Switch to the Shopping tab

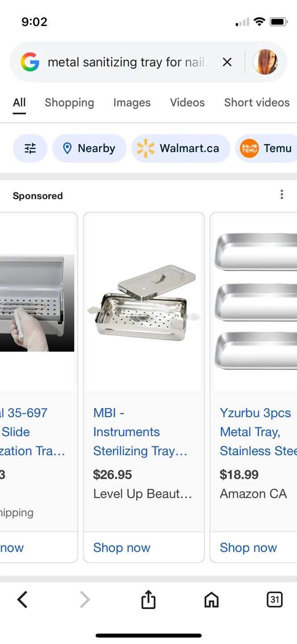pyautogui.click(x=69, y=102)
